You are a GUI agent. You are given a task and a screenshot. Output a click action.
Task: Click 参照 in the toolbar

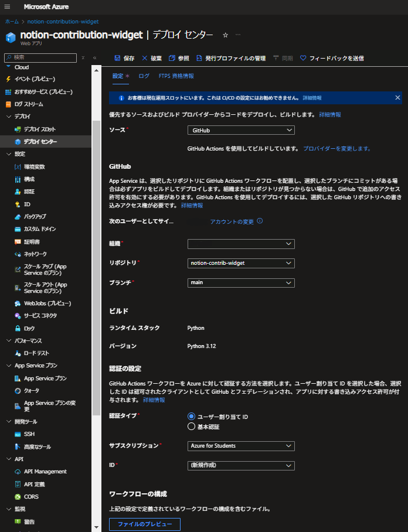[x=179, y=59]
